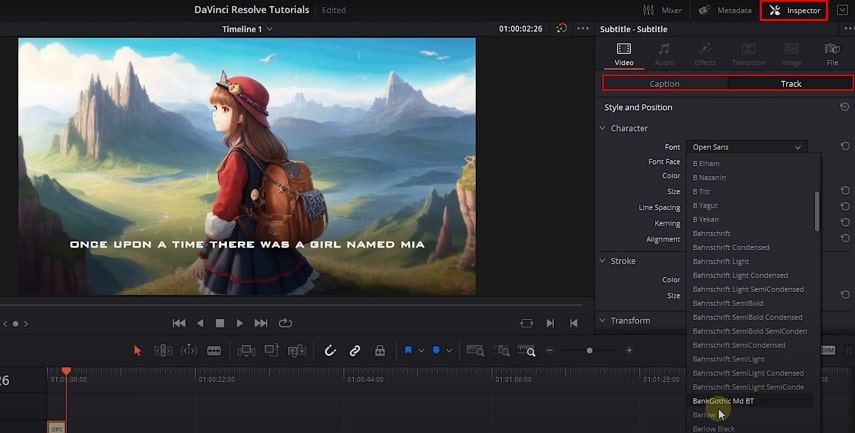Click the Match Frame icon below the viewer
855x433 pixels.
(526, 323)
